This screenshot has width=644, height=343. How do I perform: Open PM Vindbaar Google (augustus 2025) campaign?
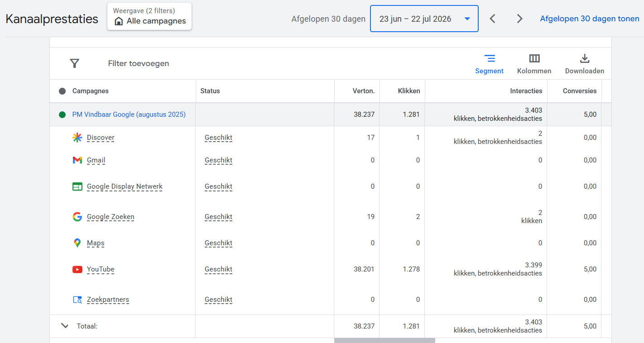pyautogui.click(x=129, y=114)
